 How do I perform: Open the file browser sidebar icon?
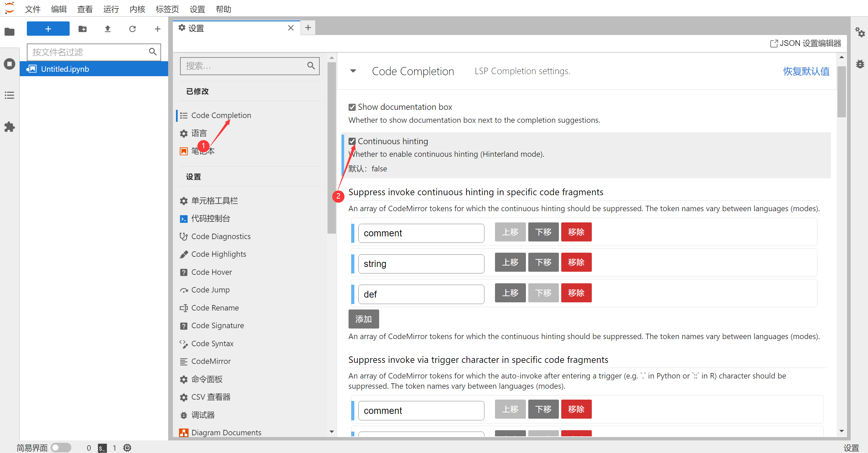pos(10,32)
